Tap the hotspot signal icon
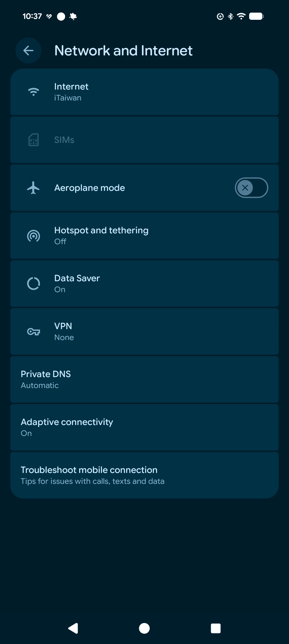Viewport: 289px width, 644px height. click(34, 236)
